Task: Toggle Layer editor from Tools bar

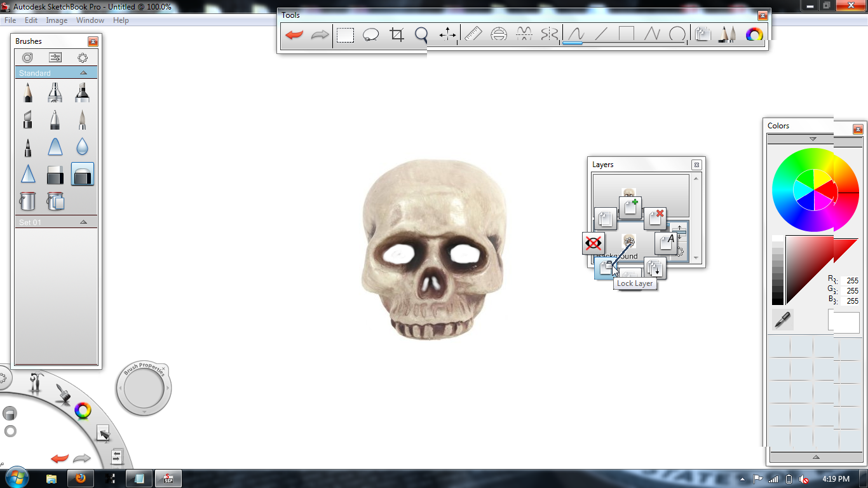Action: [x=702, y=35]
